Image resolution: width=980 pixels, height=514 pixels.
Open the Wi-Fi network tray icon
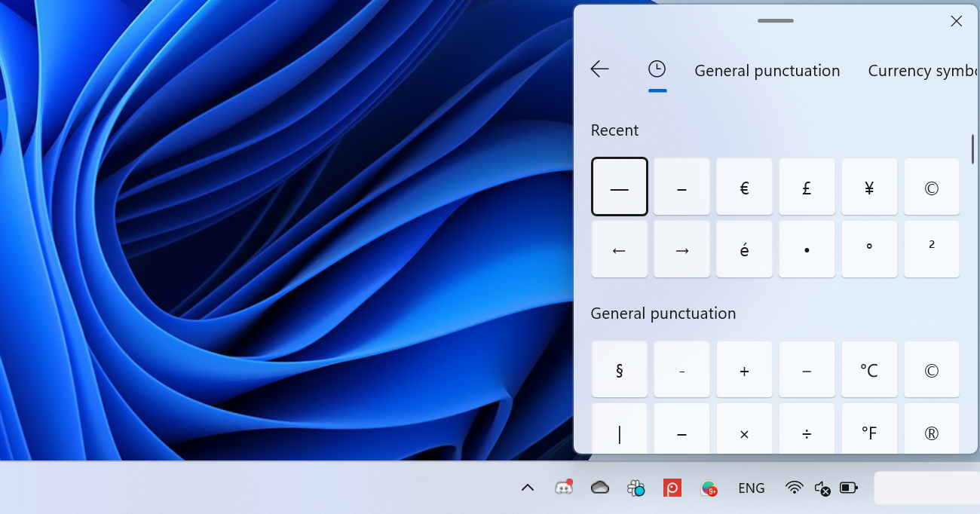point(794,488)
